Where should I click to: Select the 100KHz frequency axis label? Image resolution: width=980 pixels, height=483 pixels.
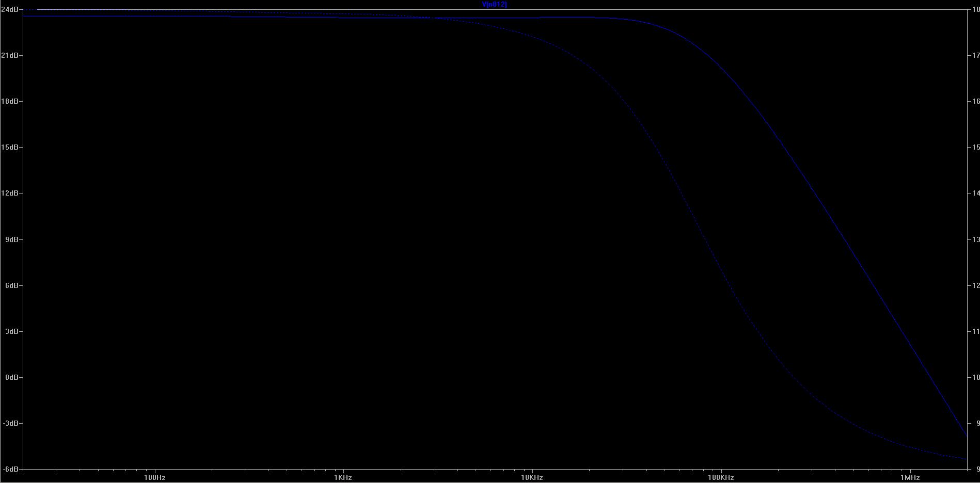(721, 477)
